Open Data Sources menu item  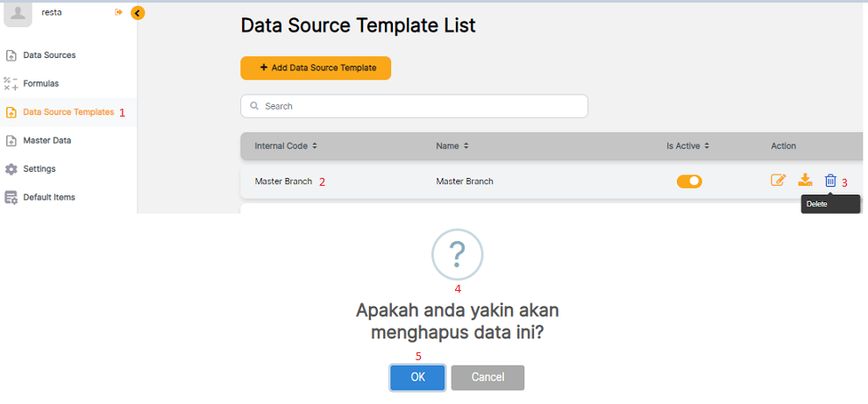(49, 55)
